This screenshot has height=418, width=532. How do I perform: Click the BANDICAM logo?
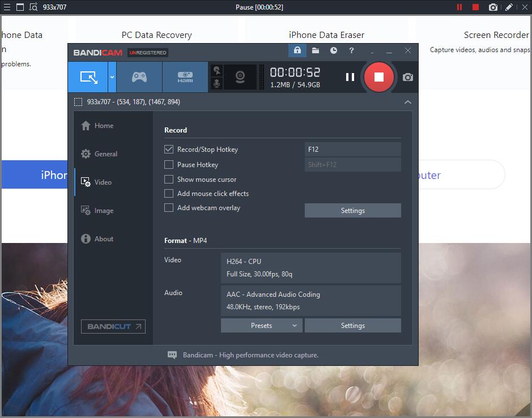click(x=97, y=53)
